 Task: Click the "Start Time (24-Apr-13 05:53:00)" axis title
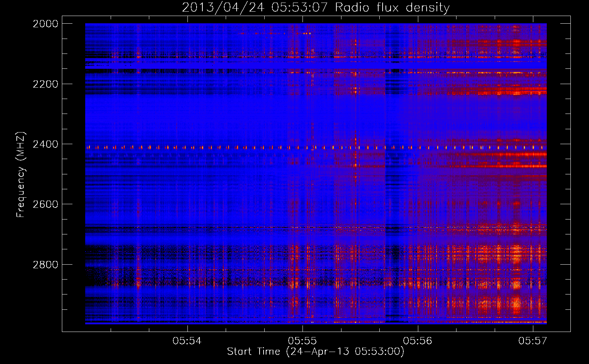[316, 352]
